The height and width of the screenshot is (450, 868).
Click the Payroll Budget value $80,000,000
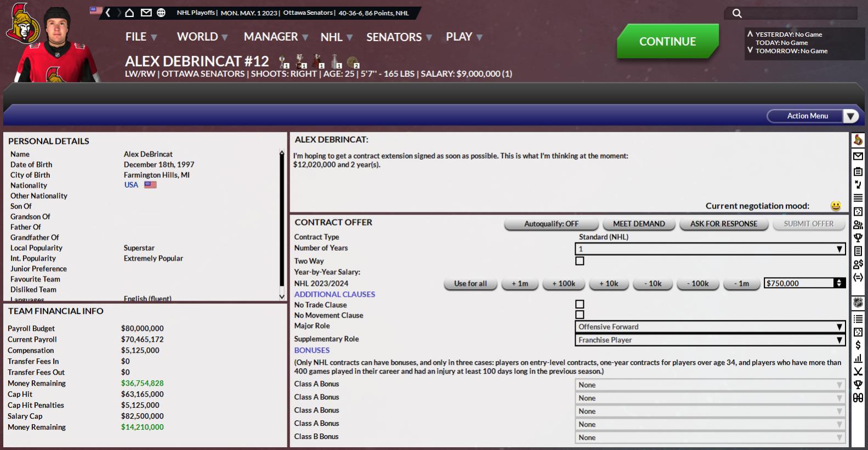coord(143,328)
